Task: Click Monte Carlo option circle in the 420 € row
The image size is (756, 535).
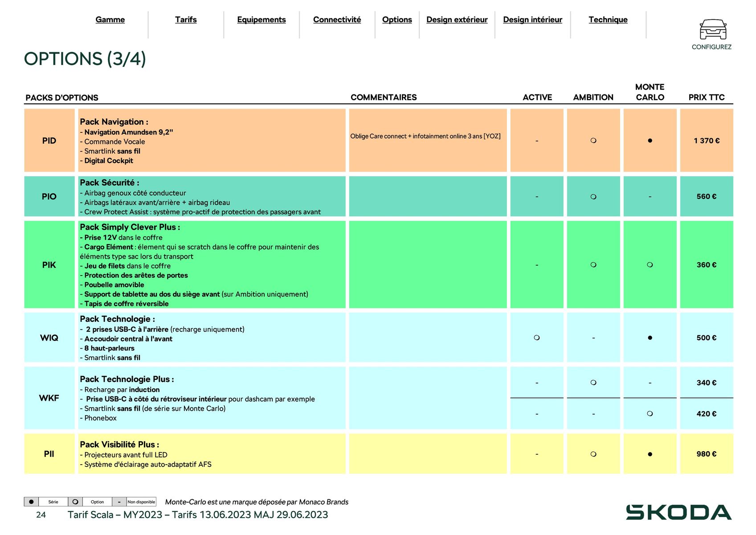Action: pos(650,414)
